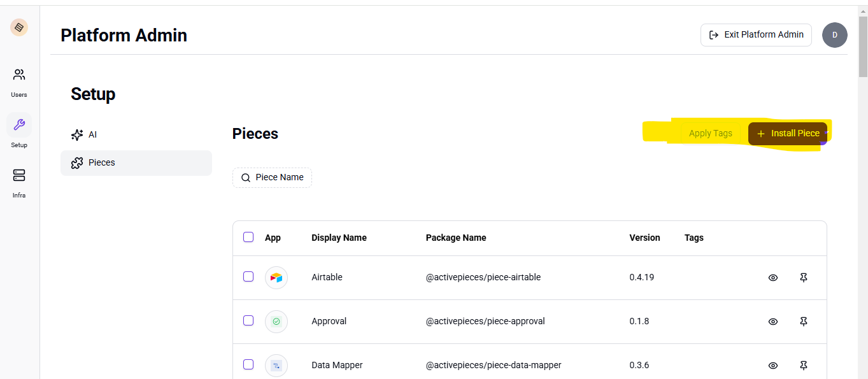This screenshot has height=379, width=868.
Task: Check the Airtable row checkbox
Action: pyautogui.click(x=248, y=276)
